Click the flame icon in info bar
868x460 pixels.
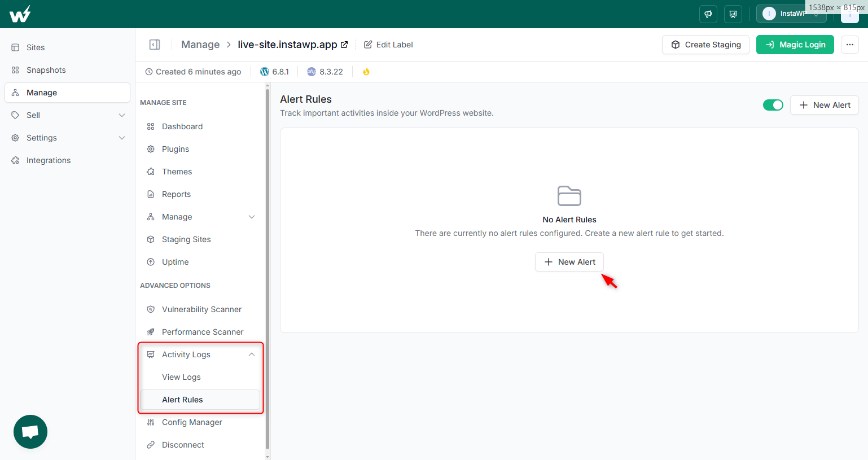(x=366, y=72)
